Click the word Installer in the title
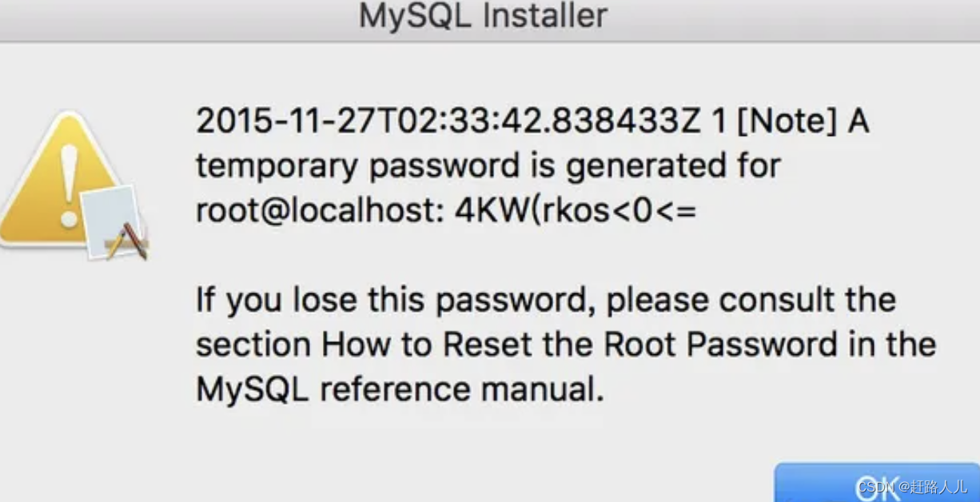Viewport: 980px width, 502px height. 546,15
